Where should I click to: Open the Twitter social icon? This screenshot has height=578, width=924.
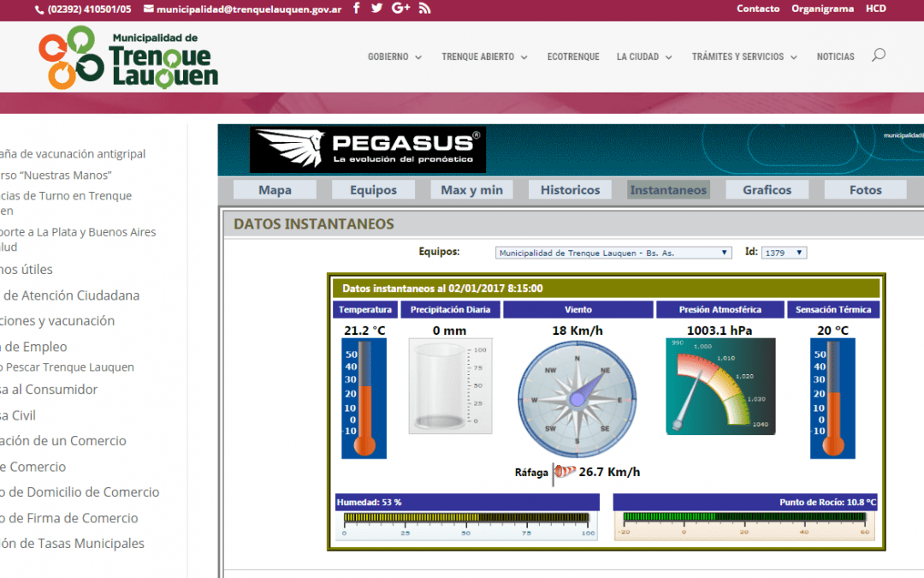pyautogui.click(x=376, y=9)
